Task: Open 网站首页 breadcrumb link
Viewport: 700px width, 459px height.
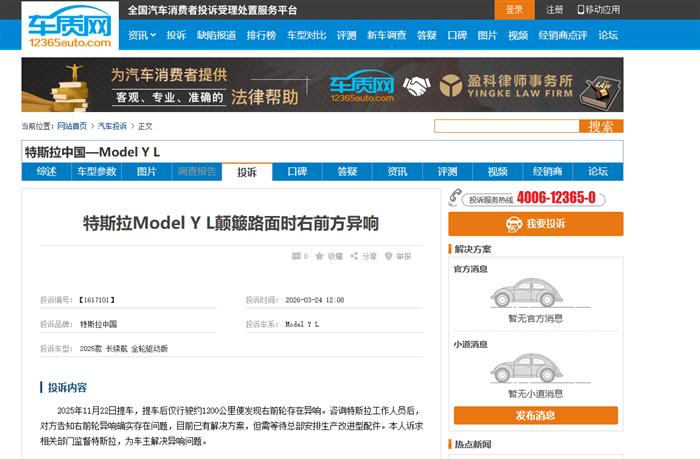Action: point(72,127)
